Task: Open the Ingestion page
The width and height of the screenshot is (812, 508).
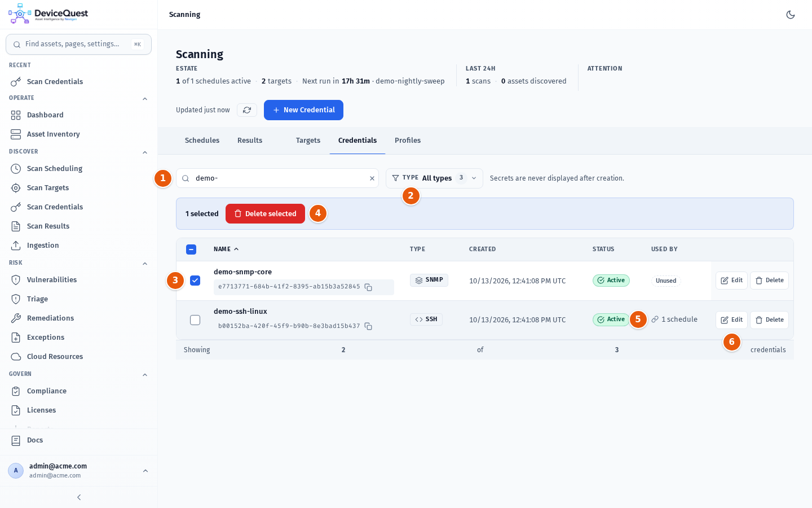Action: point(78,246)
